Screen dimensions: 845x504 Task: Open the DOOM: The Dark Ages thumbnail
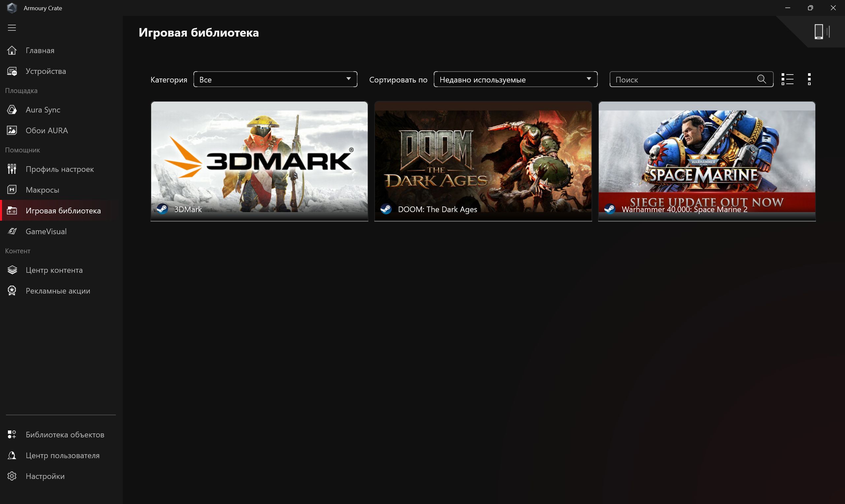483,161
